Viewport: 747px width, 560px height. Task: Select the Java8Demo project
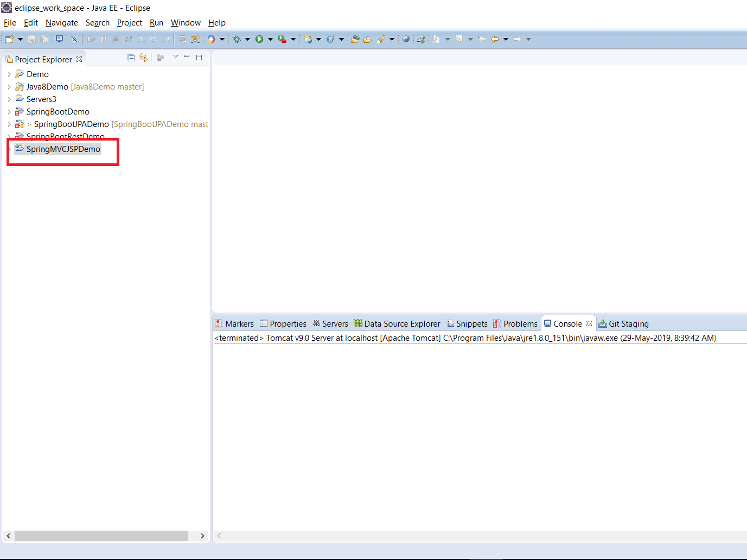click(47, 87)
